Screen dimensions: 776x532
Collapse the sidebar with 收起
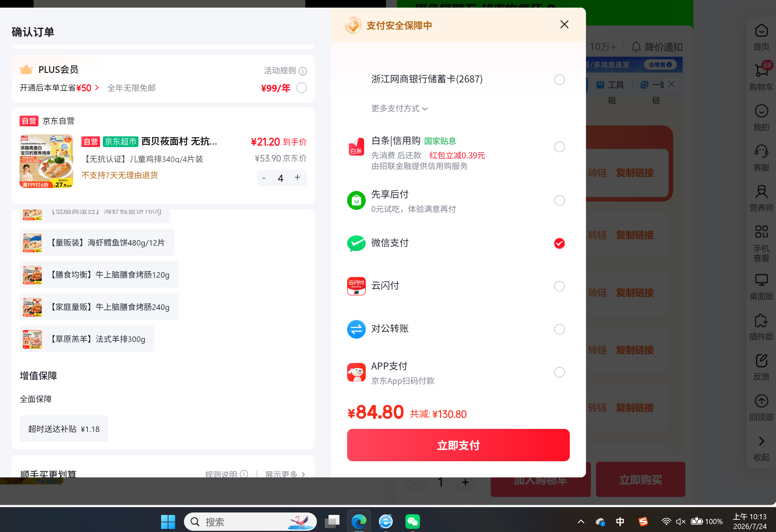click(761, 449)
